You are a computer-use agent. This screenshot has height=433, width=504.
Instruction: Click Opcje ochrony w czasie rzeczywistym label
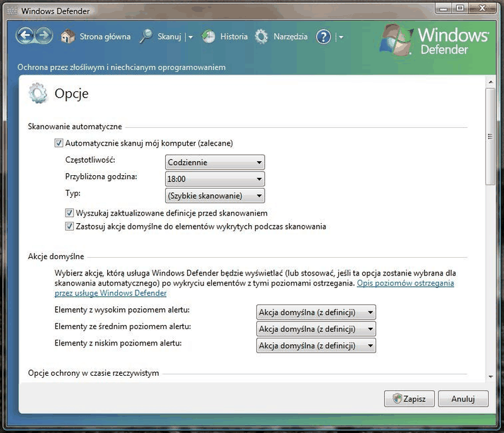93,373
